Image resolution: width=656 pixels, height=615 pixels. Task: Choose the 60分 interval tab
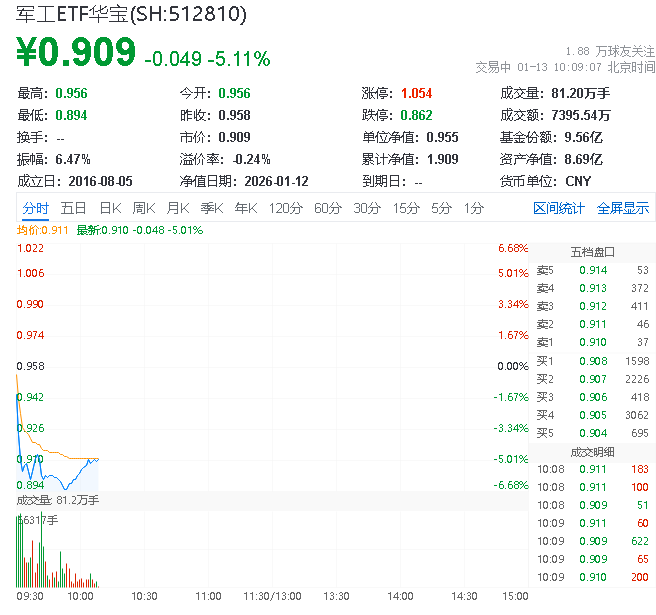[x=328, y=208]
